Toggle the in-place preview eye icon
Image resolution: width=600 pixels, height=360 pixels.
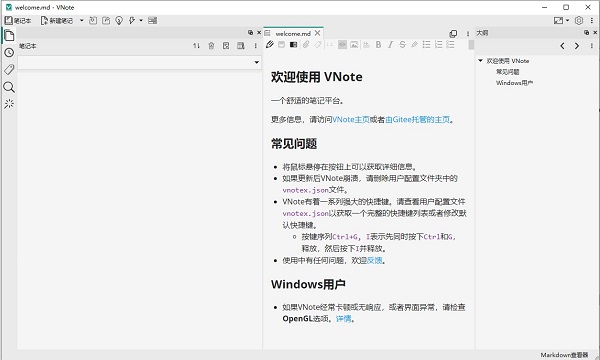[342, 45]
